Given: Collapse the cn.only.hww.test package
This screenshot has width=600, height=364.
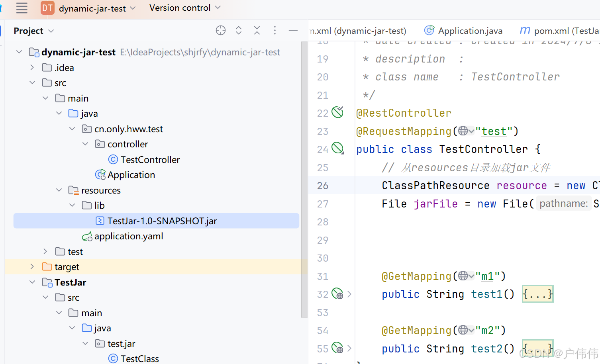Looking at the screenshot, I should click(72, 129).
